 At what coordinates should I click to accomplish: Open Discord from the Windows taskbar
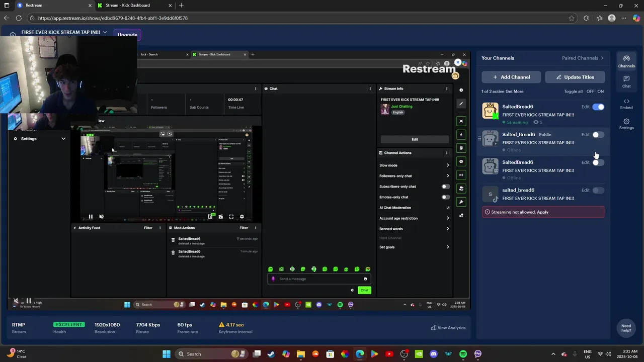coord(434,354)
